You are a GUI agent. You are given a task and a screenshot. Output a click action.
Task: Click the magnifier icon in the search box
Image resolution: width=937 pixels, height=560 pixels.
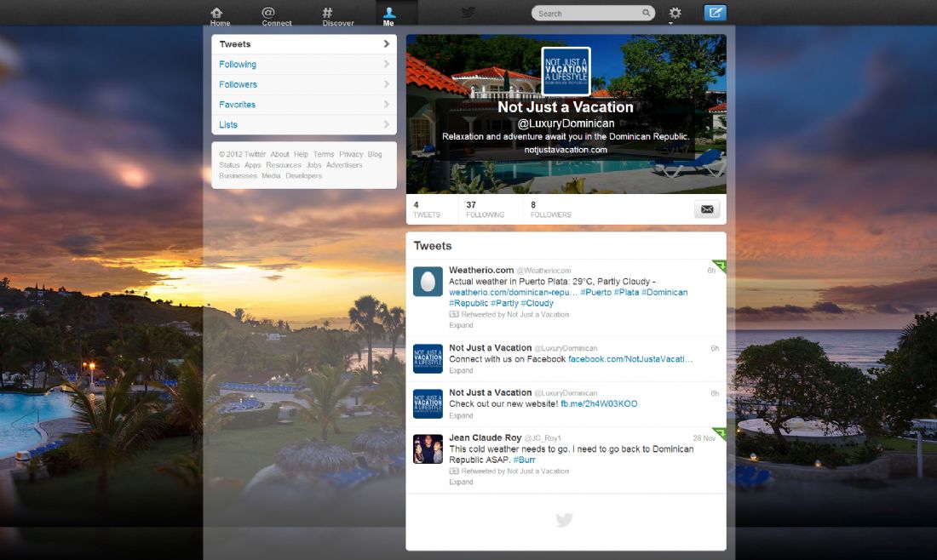646,13
